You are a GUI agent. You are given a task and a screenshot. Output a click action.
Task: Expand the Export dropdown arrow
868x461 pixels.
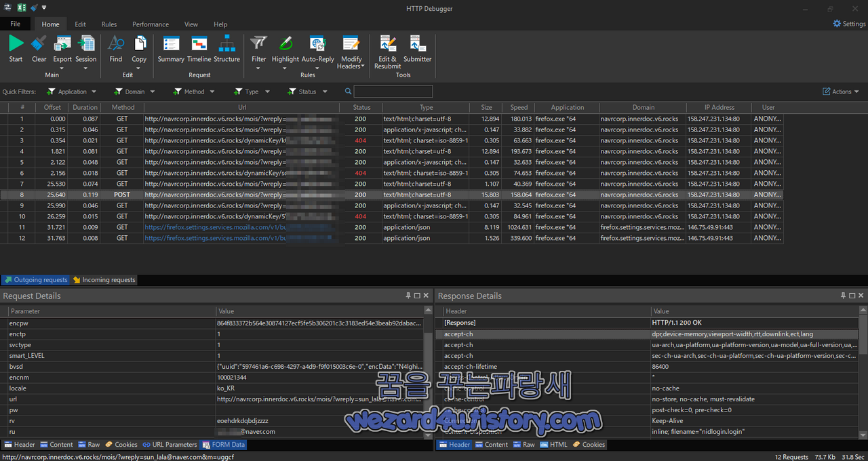coord(62,67)
